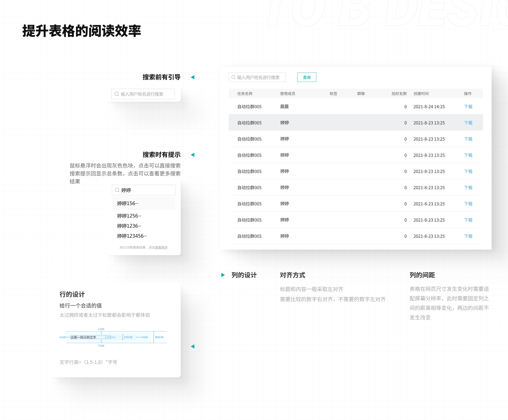Image resolution: width=508 pixels, height=420 pixels.
Task: Click 下载 in the highlighted gray row
Action: tap(468, 123)
